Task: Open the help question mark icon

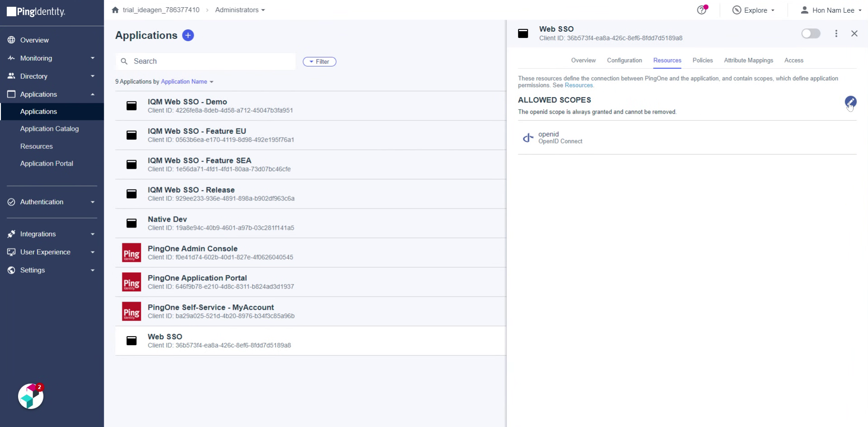Action: click(x=701, y=10)
